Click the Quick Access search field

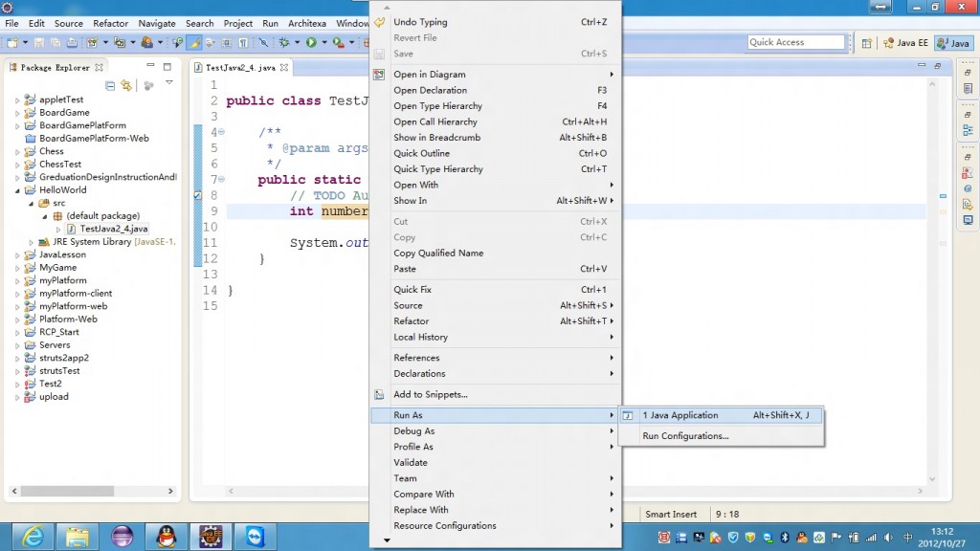point(795,42)
